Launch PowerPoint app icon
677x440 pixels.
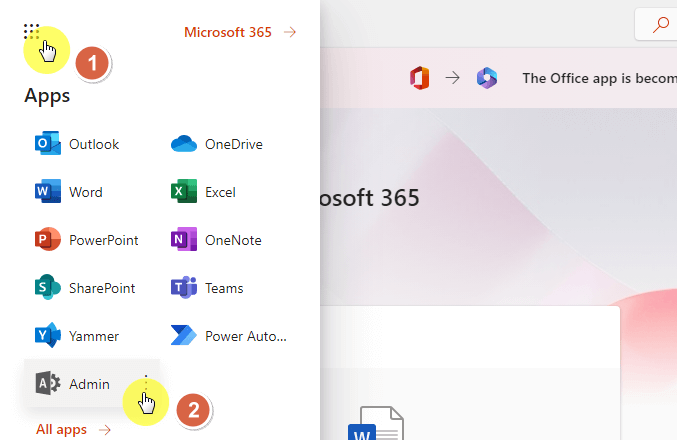click(47, 239)
